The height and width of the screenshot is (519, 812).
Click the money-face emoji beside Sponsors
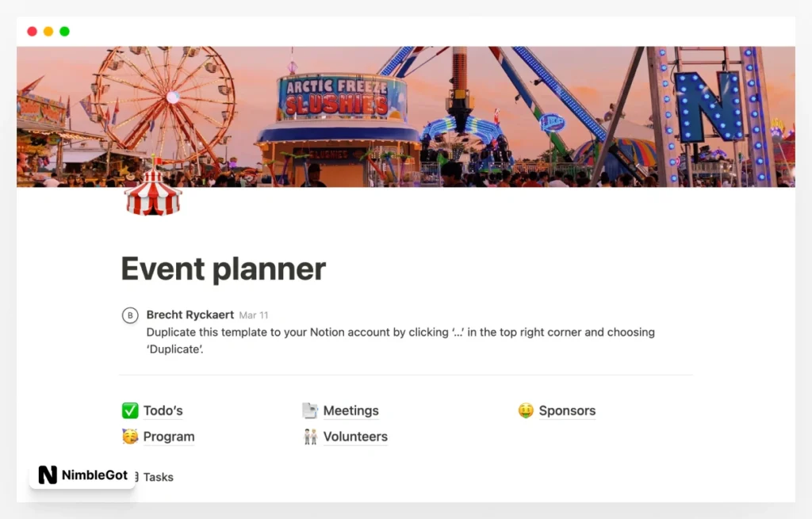tap(526, 410)
